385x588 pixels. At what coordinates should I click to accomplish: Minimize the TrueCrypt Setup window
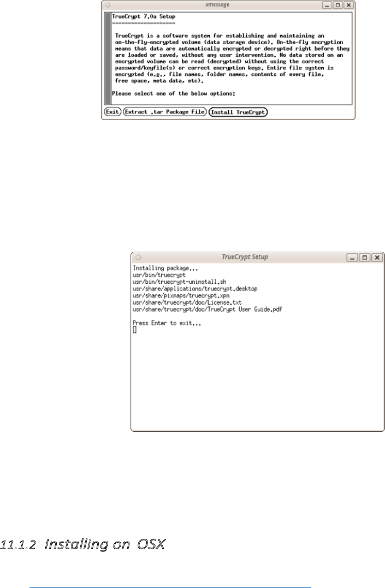352,258
